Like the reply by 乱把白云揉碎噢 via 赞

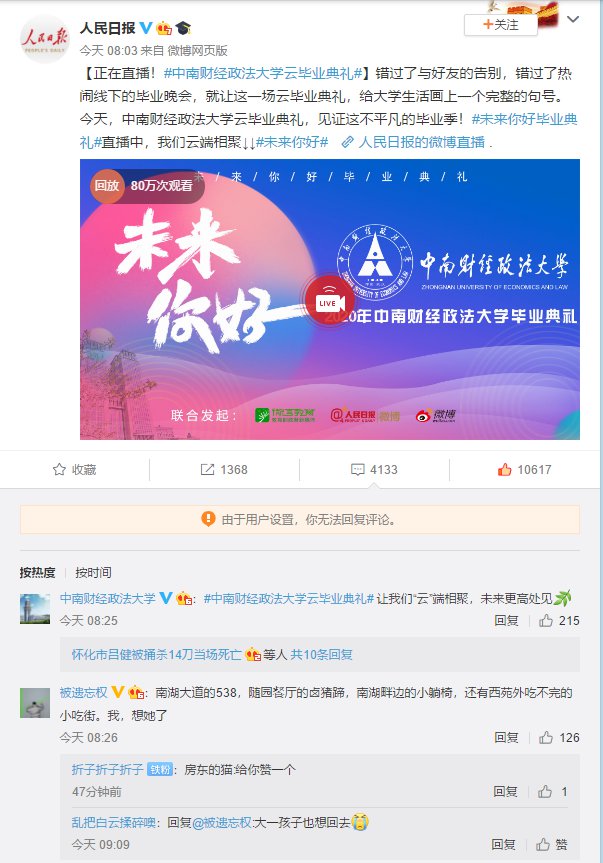point(552,844)
